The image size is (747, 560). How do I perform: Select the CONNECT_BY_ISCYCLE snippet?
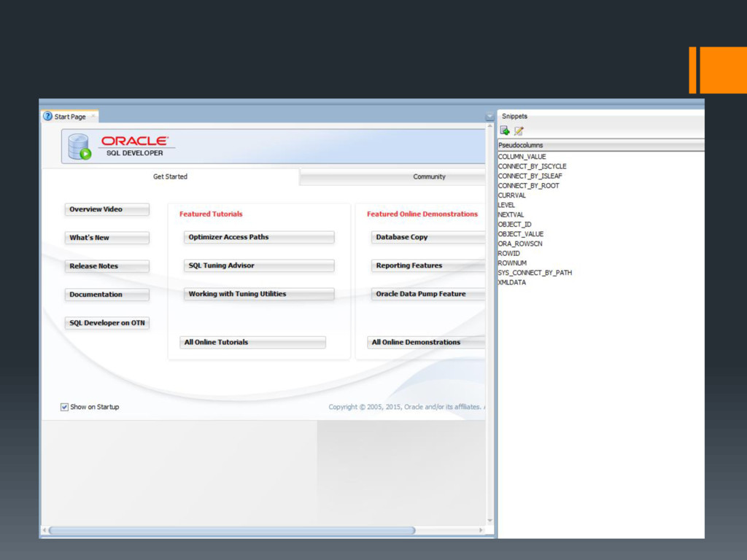click(x=532, y=166)
